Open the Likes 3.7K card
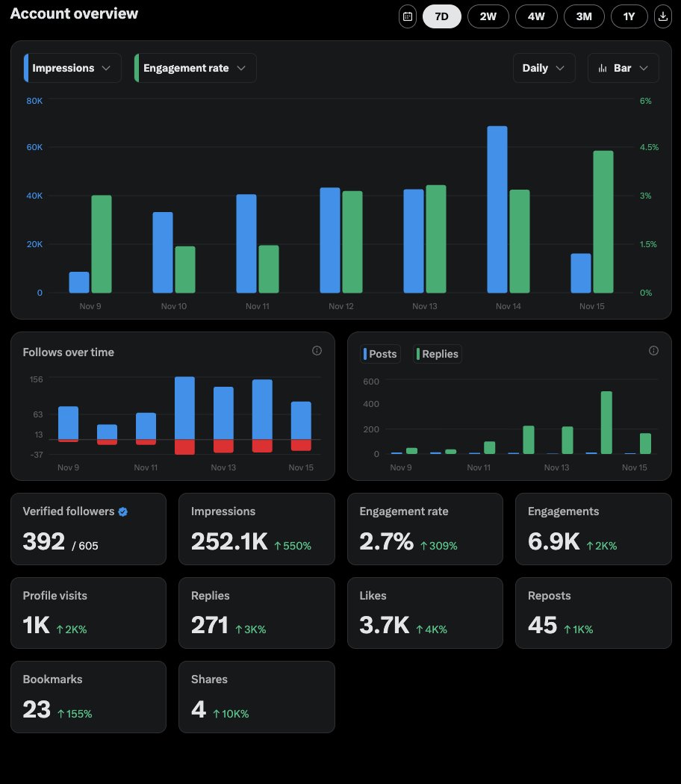This screenshot has width=681, height=784. [425, 613]
